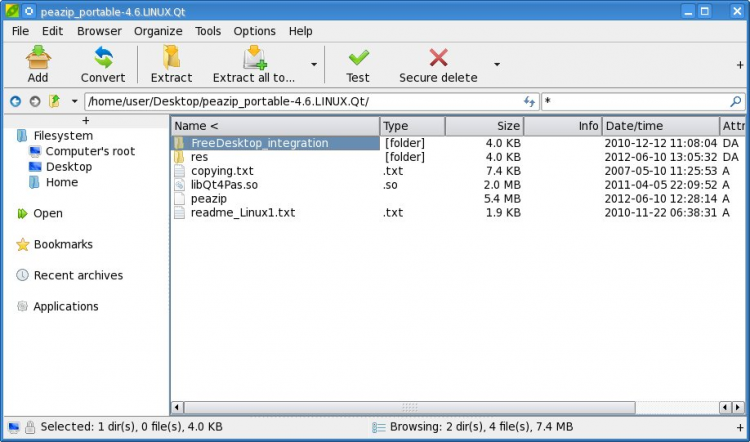Image resolution: width=750 pixels, height=442 pixels.
Task: Select Filesystem in the sidebar tree
Action: [63, 136]
